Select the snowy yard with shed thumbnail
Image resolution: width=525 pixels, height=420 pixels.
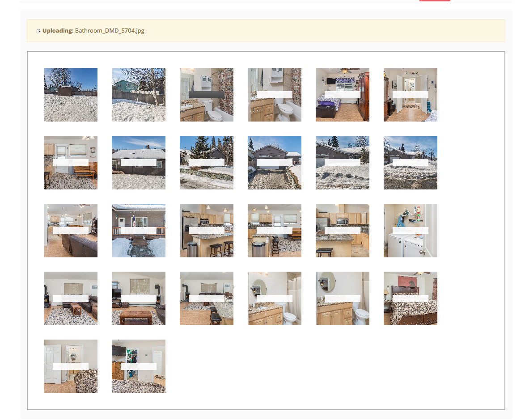[x=71, y=95]
